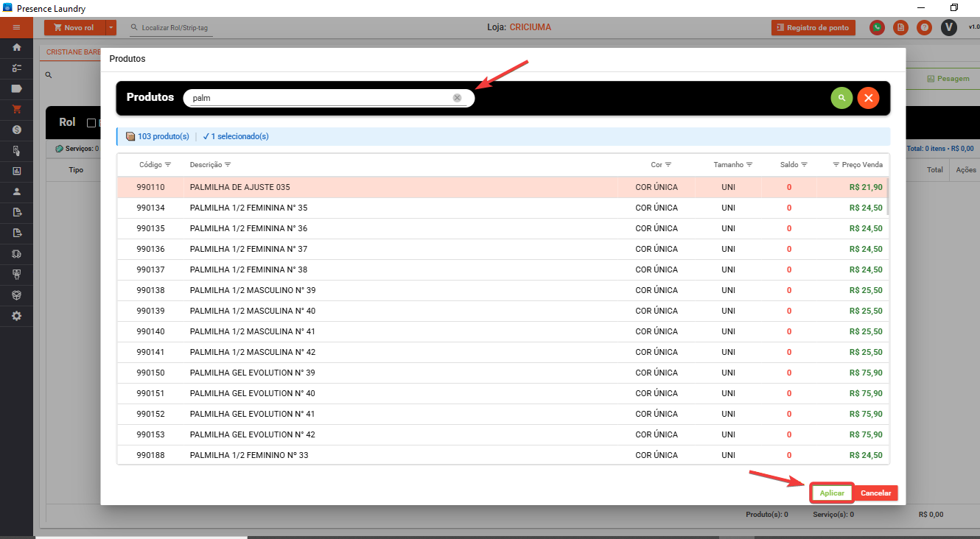Click the green search button in Produtos
This screenshot has width=980, height=539.
(841, 98)
